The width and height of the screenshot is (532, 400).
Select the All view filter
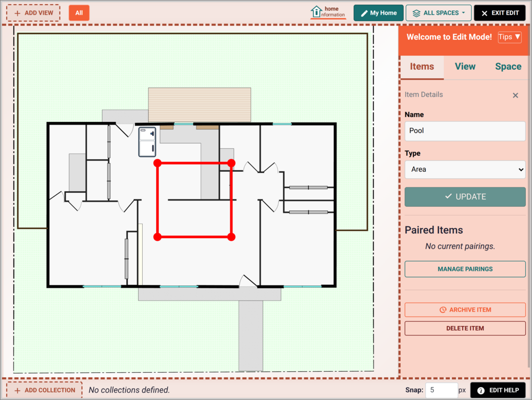point(79,13)
